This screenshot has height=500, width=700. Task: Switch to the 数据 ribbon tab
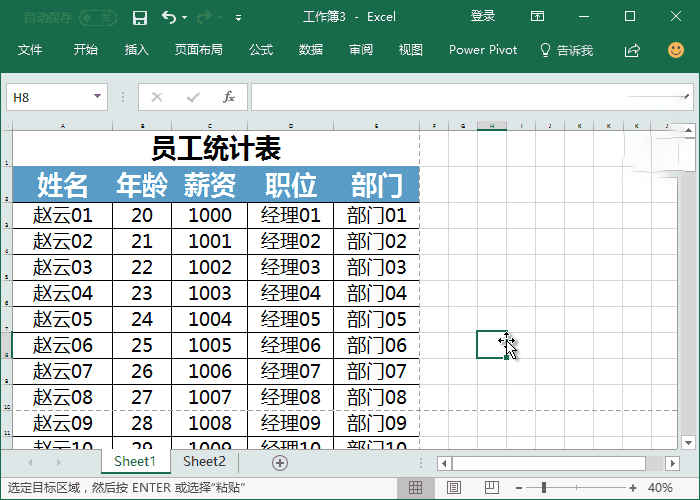tap(311, 50)
